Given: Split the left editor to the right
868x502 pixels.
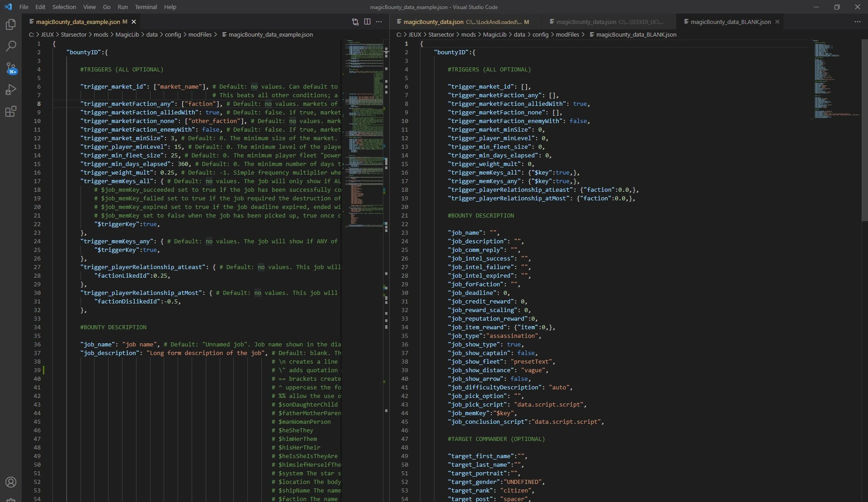Looking at the screenshot, I should pyautogui.click(x=367, y=22).
